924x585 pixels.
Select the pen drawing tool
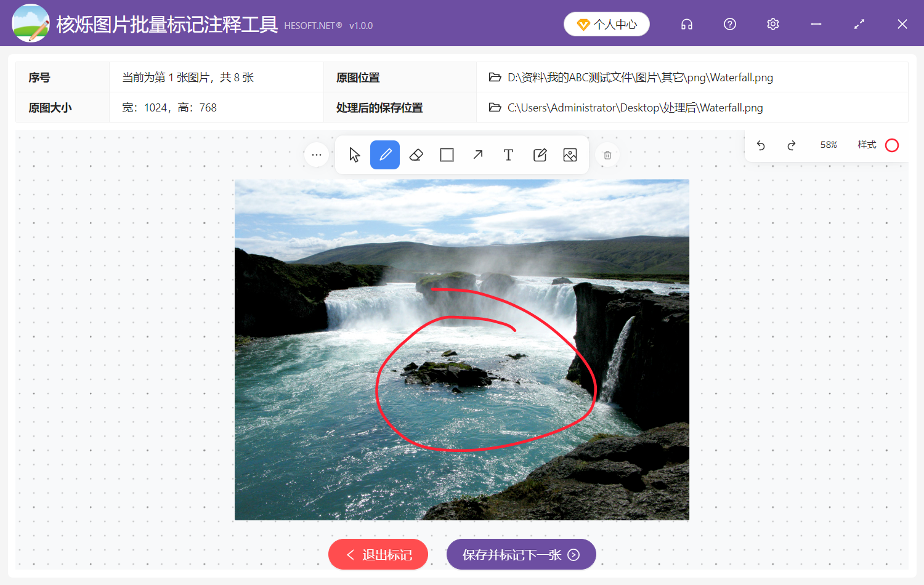385,155
